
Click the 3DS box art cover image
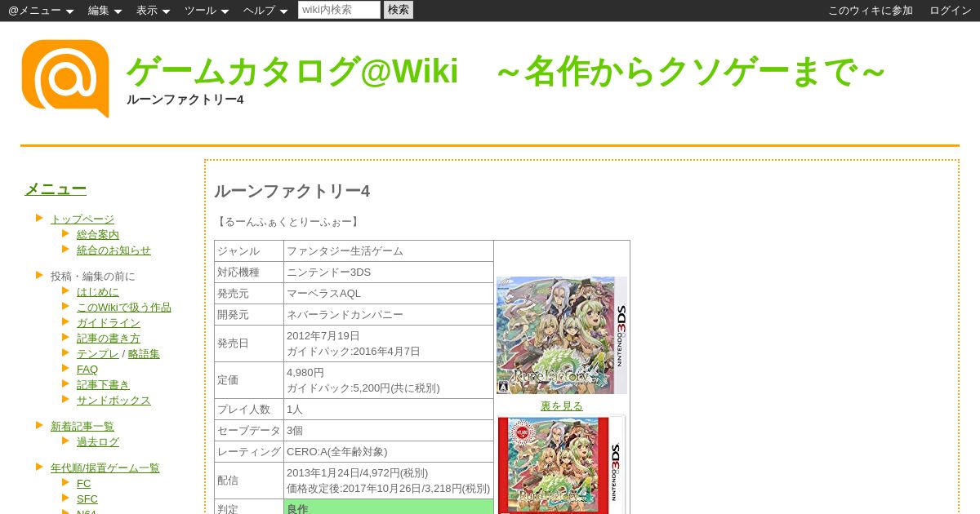pos(562,335)
